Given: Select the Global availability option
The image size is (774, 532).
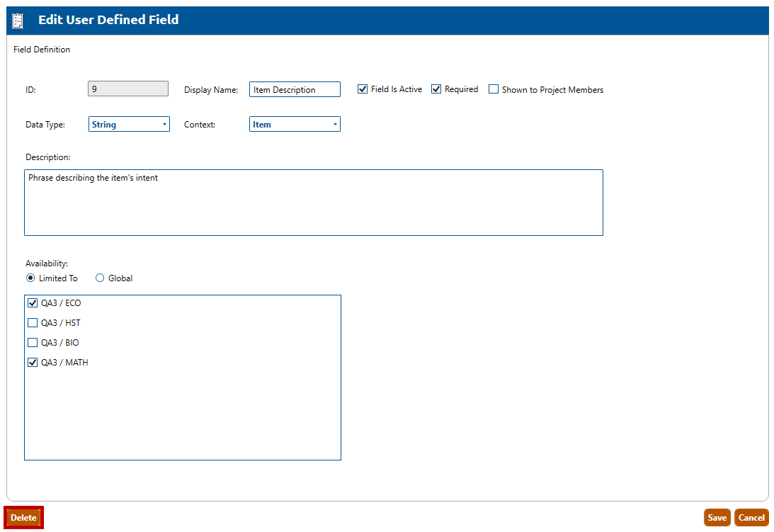Looking at the screenshot, I should (x=100, y=278).
